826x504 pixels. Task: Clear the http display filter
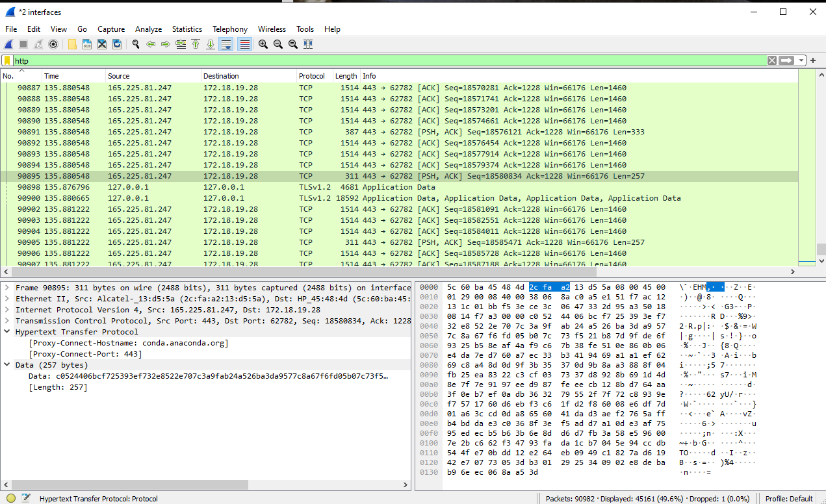772,60
